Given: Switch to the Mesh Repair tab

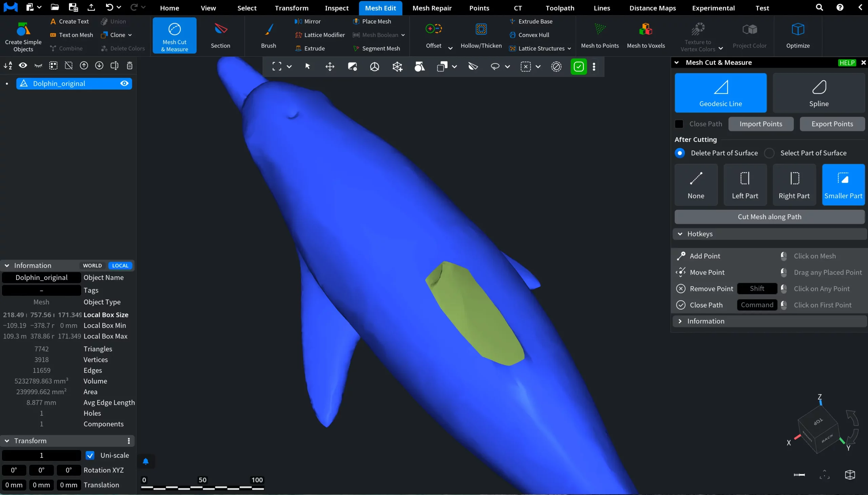Looking at the screenshot, I should coord(432,8).
